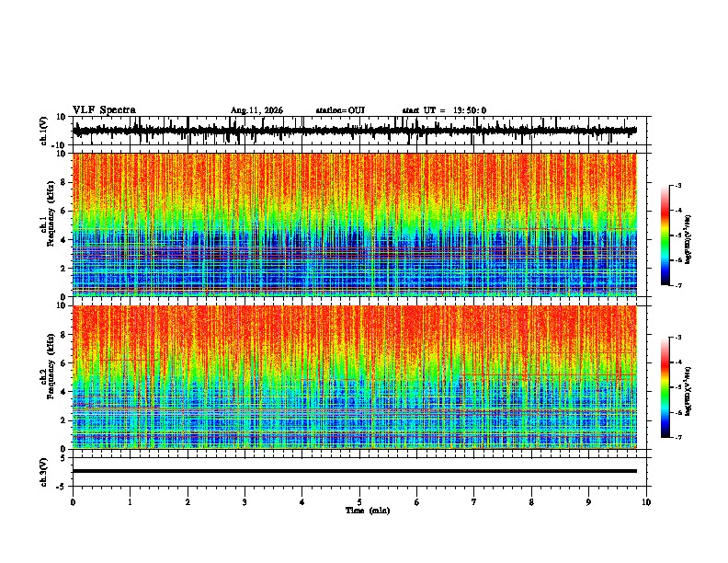Click the "VLF Spectra" plot title

(x=104, y=109)
